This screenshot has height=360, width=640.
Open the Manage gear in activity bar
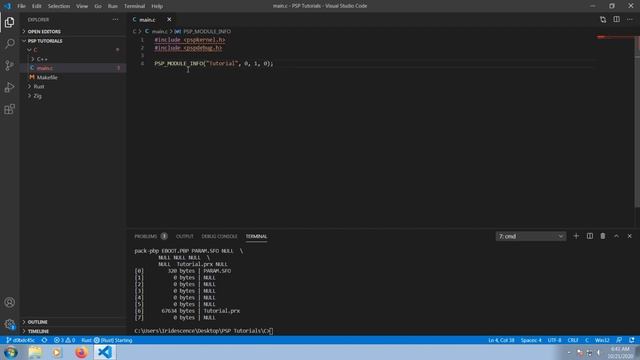pos(9,324)
